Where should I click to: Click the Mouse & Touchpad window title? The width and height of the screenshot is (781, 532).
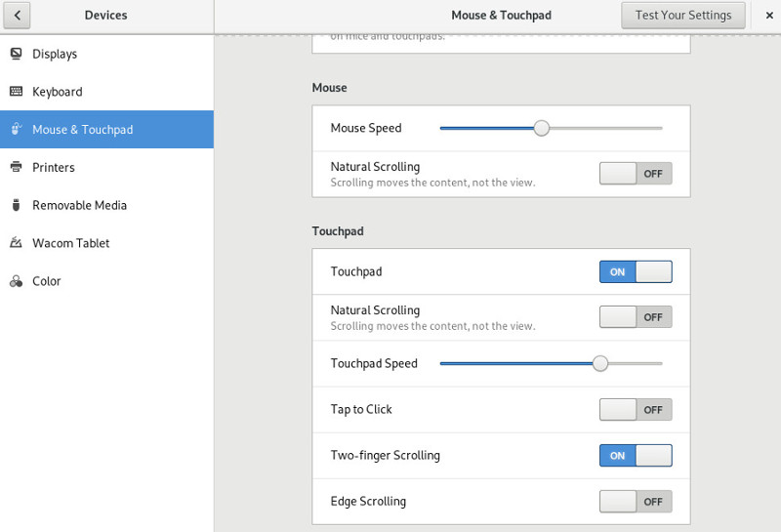[501, 16]
